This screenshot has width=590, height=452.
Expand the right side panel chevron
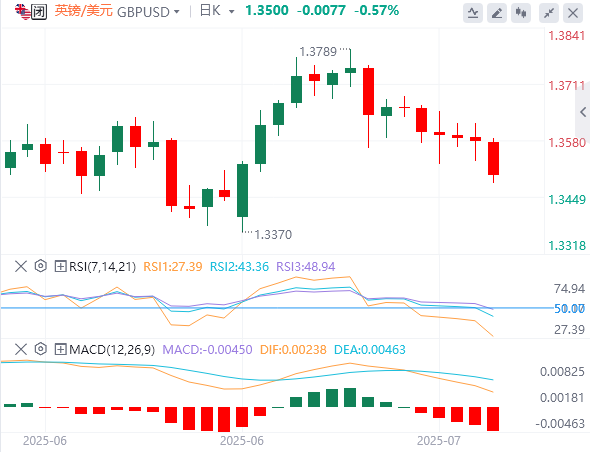[583, 112]
